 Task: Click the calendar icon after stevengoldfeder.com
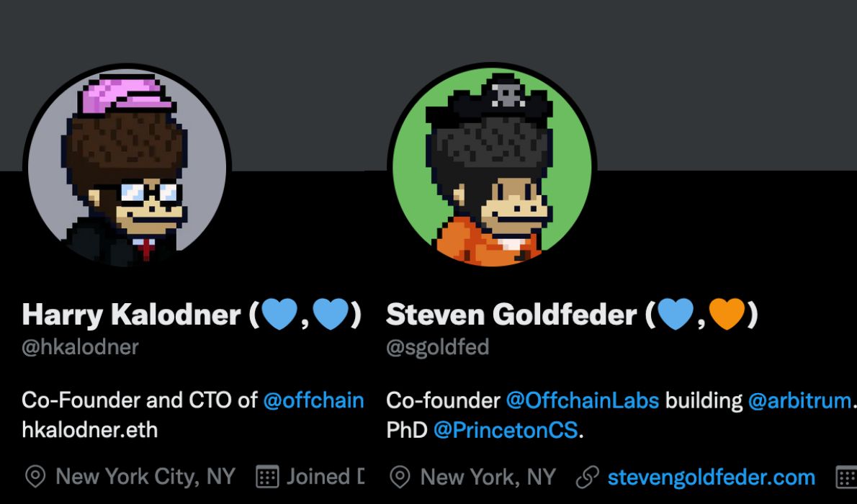[x=847, y=477]
